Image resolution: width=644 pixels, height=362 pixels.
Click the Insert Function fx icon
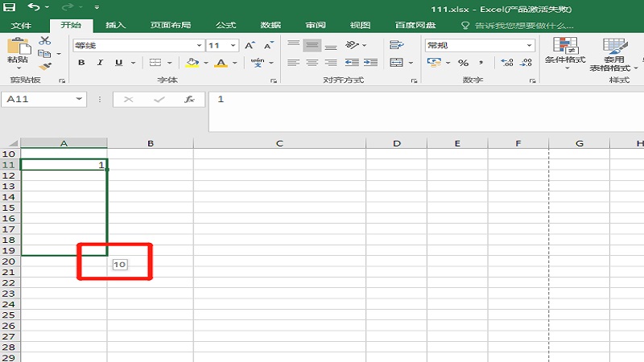pyautogui.click(x=189, y=99)
